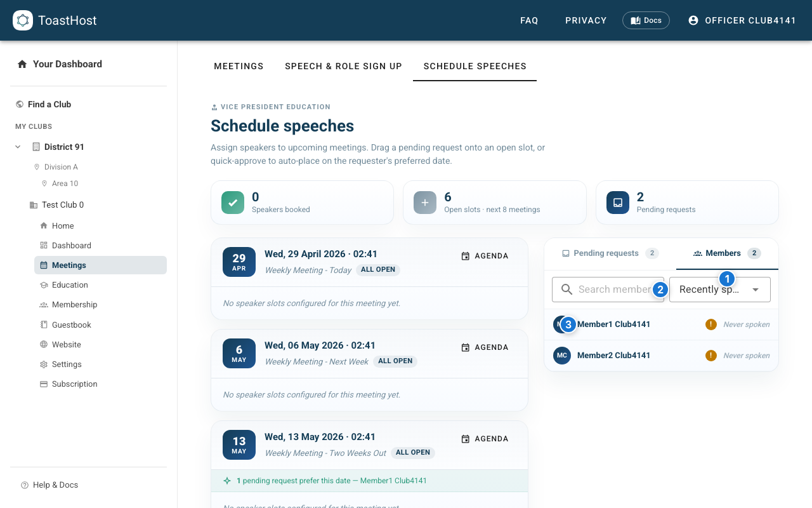The height and width of the screenshot is (508, 812).
Task: Click the green checkmark on Speakers booked card
Action: pos(233,202)
